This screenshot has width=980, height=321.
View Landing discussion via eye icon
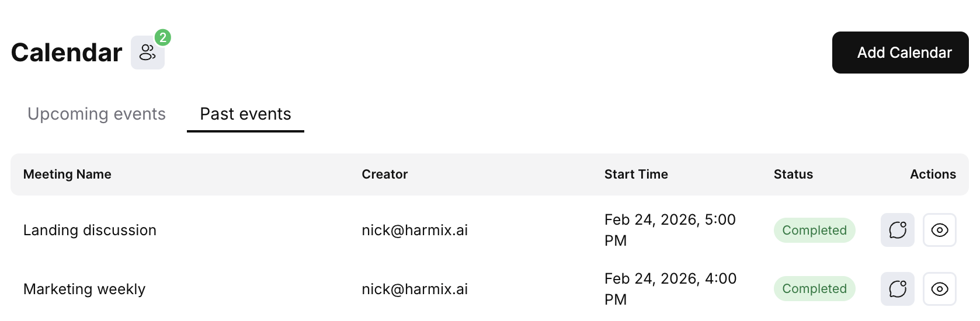coord(939,230)
